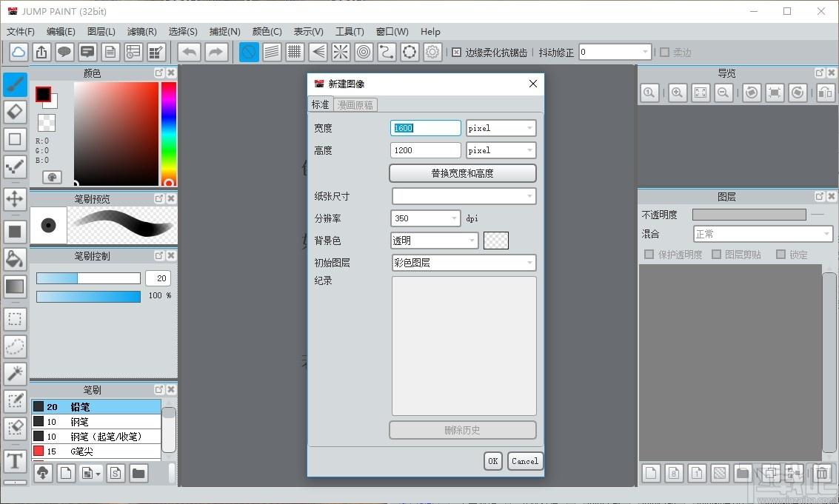
Task: Select the G笔尖 brush
Action: (96, 451)
